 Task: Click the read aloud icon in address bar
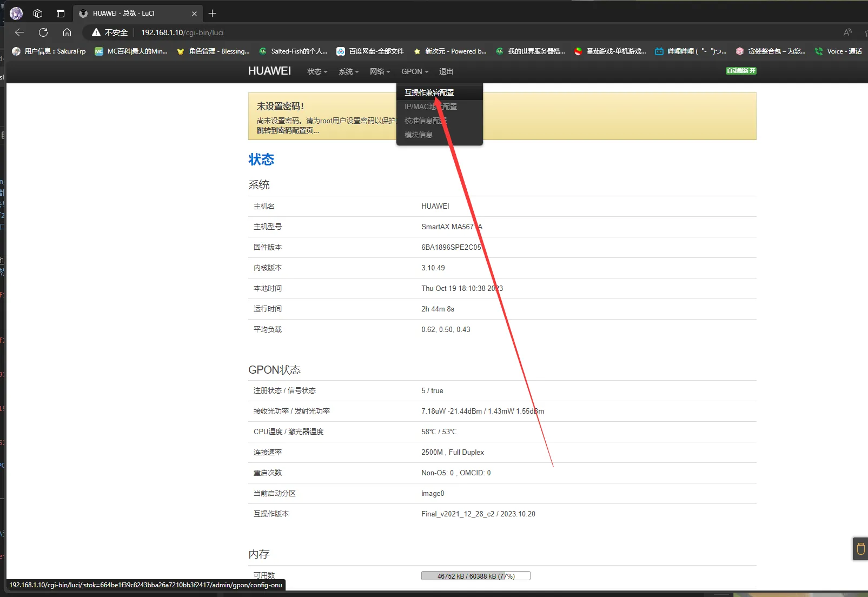847,32
